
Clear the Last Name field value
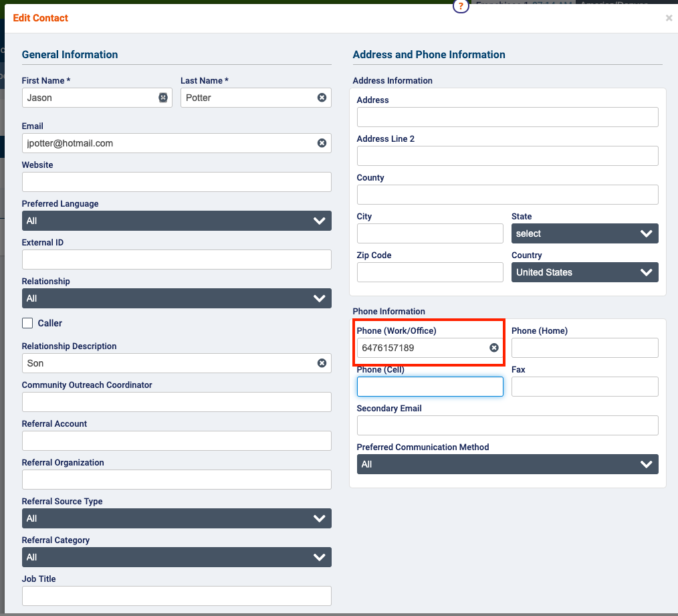pos(322,98)
